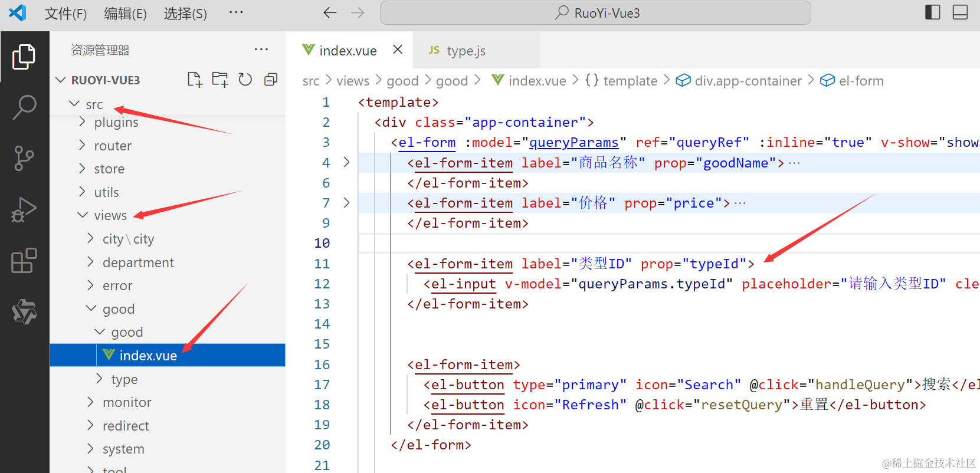The width and height of the screenshot is (980, 473).
Task: Expand the router folder
Action: (x=112, y=146)
